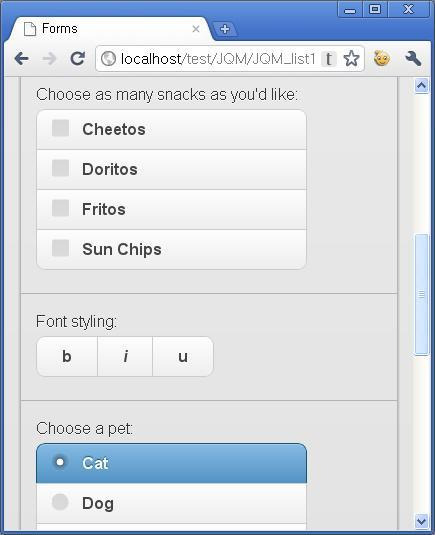Screen dimensions: 435x535
Task: Click the smiley face extension icon
Action: pos(382,58)
